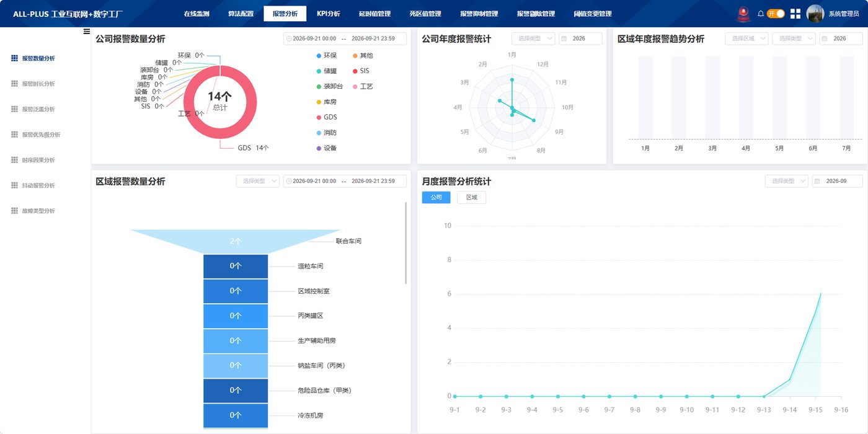Toggle 储罐 legend entry
This screenshot has width=868, height=434.
coord(327,71)
